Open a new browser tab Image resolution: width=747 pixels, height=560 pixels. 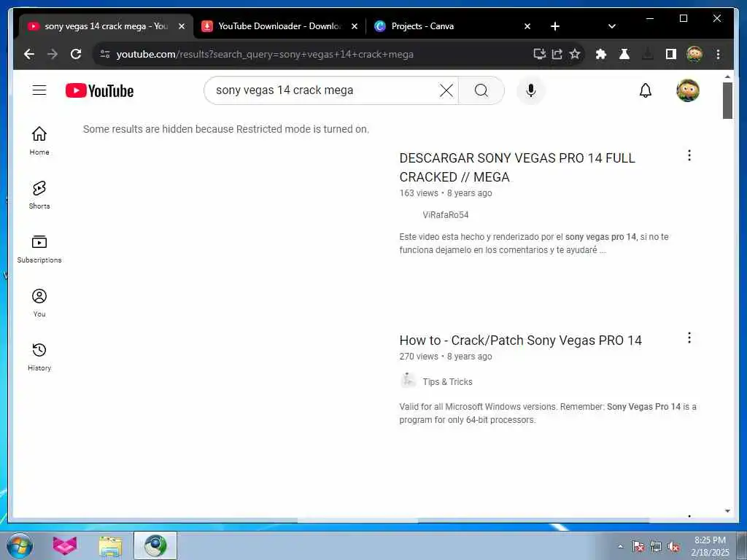click(x=555, y=26)
